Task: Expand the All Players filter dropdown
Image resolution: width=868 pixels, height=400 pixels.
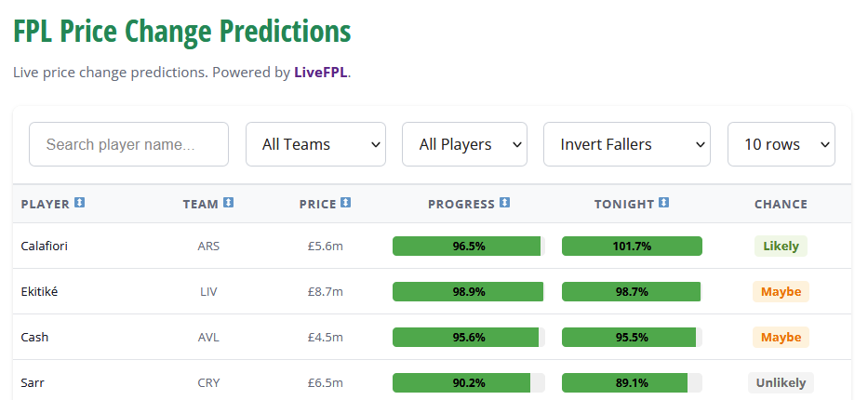Action: tap(464, 144)
